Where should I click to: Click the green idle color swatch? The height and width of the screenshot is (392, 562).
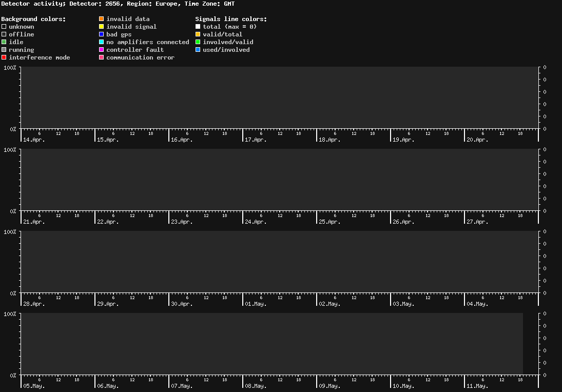[x=4, y=42]
